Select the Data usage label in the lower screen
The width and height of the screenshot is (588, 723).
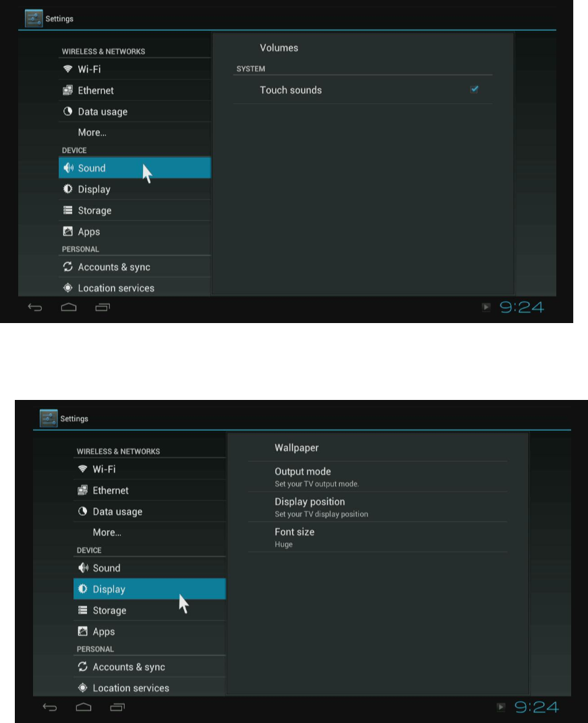tap(117, 511)
